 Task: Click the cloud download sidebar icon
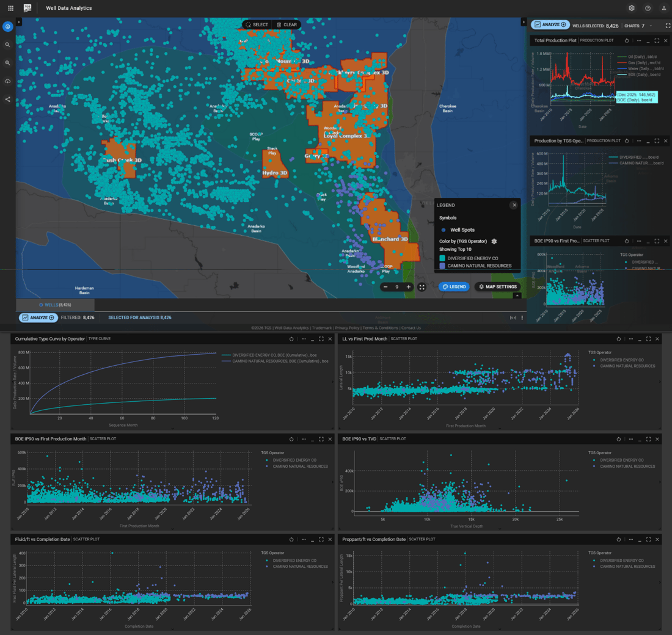tap(8, 81)
